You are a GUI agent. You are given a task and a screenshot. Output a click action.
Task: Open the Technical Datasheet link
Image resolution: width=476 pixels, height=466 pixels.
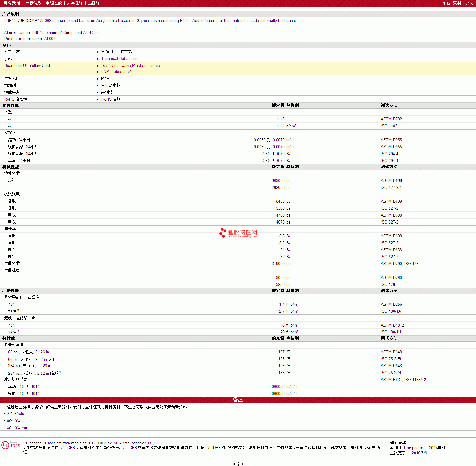[119, 59]
